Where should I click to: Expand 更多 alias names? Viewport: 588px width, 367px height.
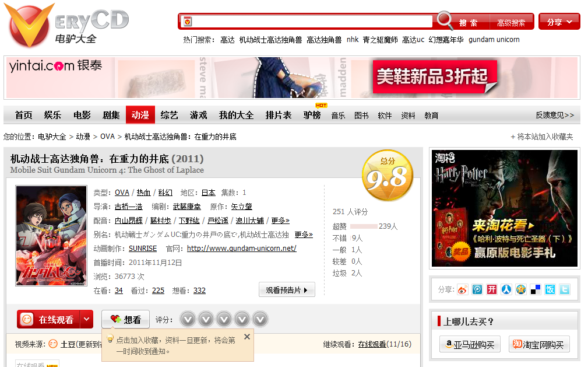(304, 235)
